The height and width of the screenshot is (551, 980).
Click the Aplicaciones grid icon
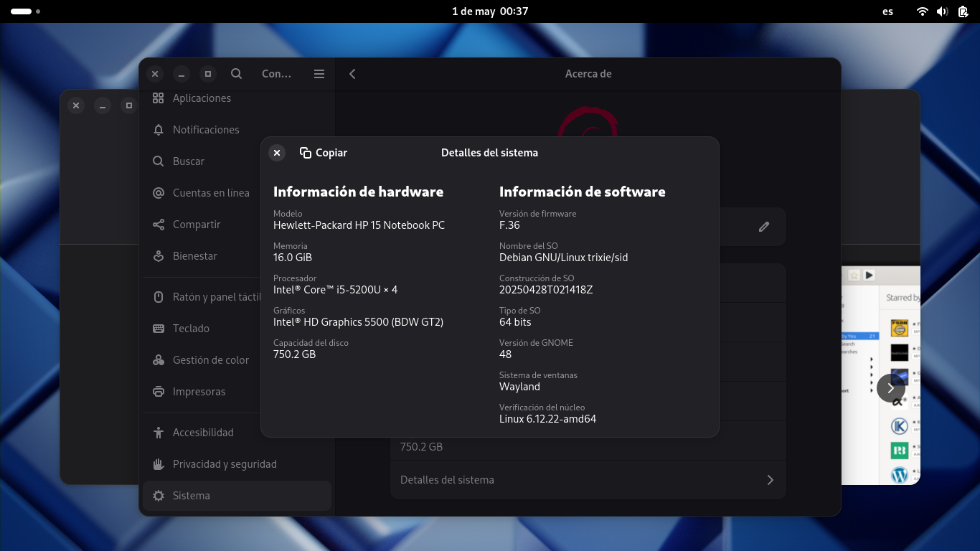pyautogui.click(x=159, y=98)
